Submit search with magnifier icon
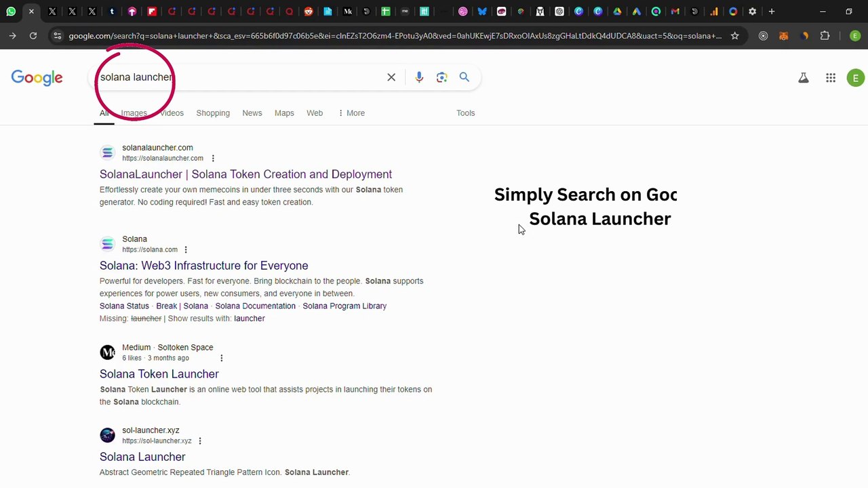868x488 pixels. point(465,77)
